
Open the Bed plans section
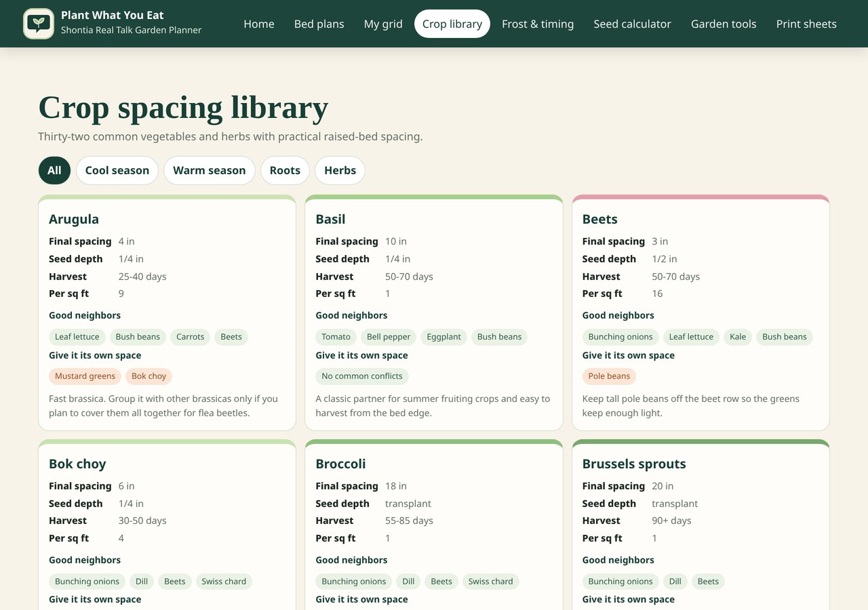(319, 24)
